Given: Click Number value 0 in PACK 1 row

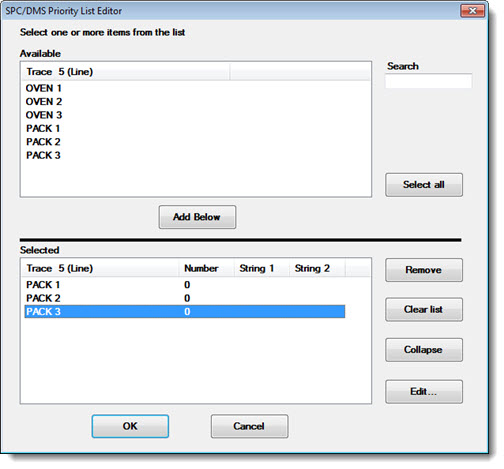Looking at the screenshot, I should 187,285.
